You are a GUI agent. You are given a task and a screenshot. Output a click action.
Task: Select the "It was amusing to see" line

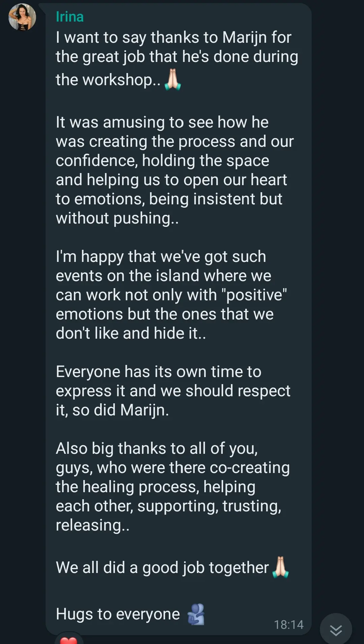pyautogui.click(x=162, y=122)
